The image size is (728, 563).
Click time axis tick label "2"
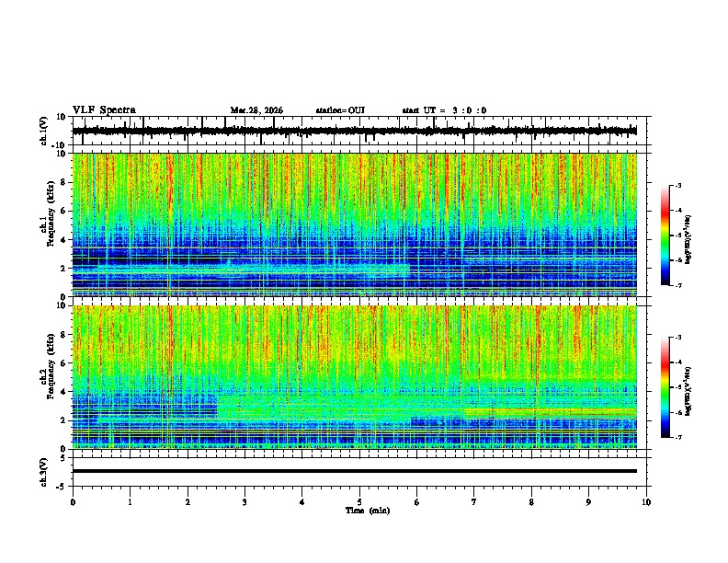coord(188,501)
